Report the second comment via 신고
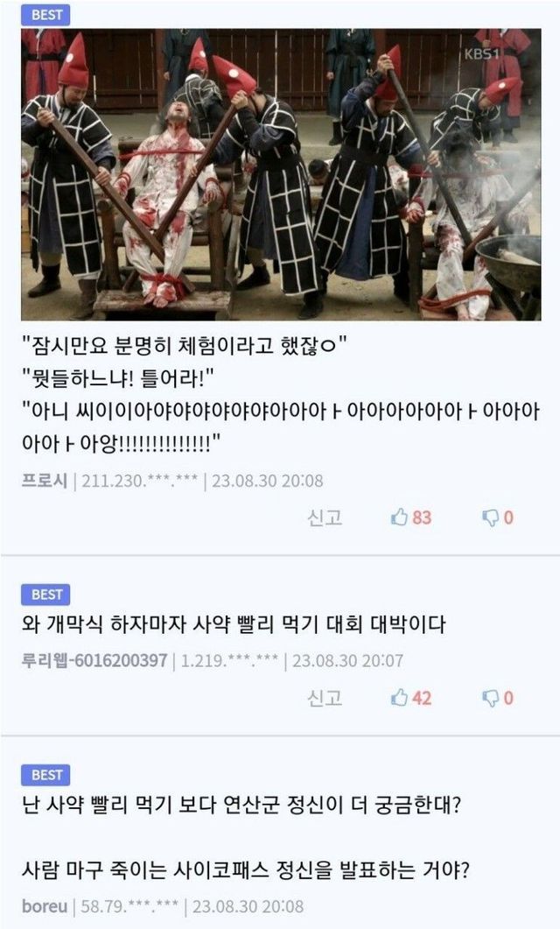The image size is (560, 929). click(325, 697)
